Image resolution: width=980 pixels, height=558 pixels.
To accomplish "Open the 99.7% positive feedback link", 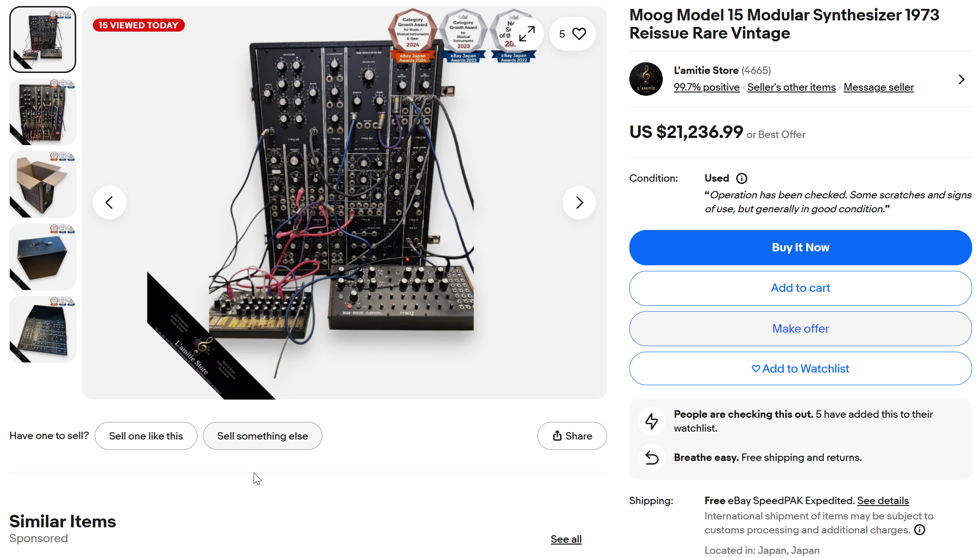I will [x=706, y=87].
